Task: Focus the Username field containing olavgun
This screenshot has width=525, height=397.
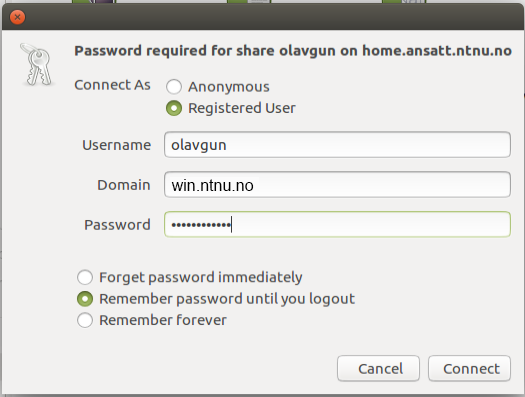Action: [x=337, y=145]
